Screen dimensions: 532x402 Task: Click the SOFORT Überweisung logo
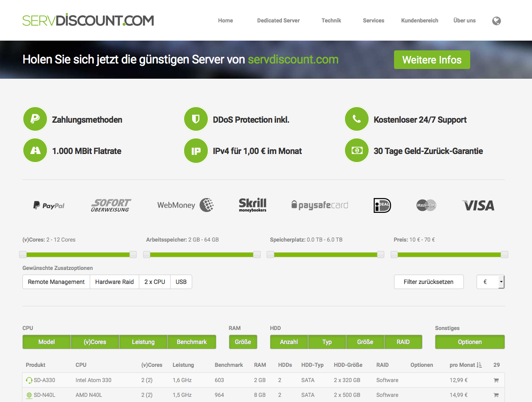tap(111, 205)
